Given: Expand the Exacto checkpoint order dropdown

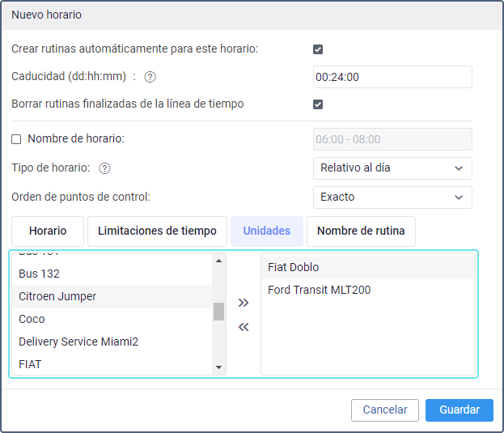Looking at the screenshot, I should point(392,197).
